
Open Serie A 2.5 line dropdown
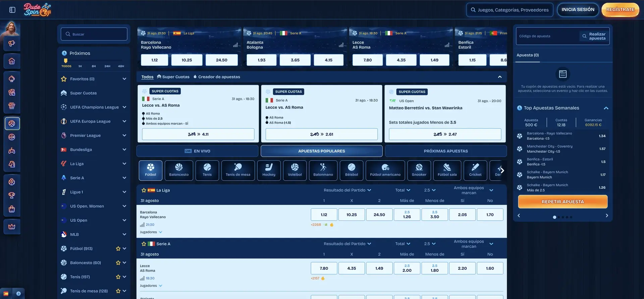coord(430,244)
